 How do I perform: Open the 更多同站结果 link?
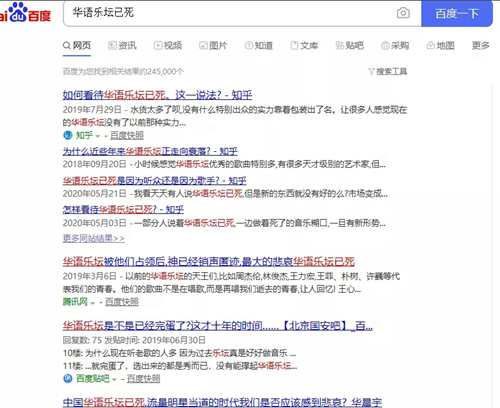pos(94,238)
